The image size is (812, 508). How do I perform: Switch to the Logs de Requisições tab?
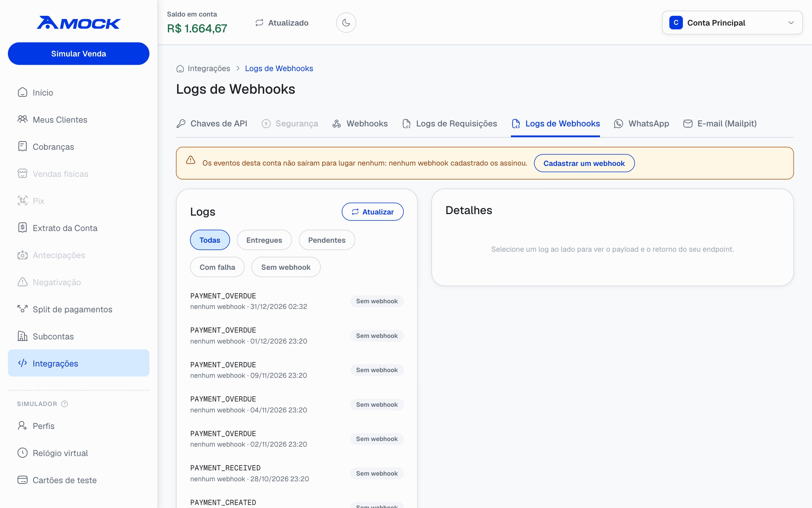(x=449, y=123)
